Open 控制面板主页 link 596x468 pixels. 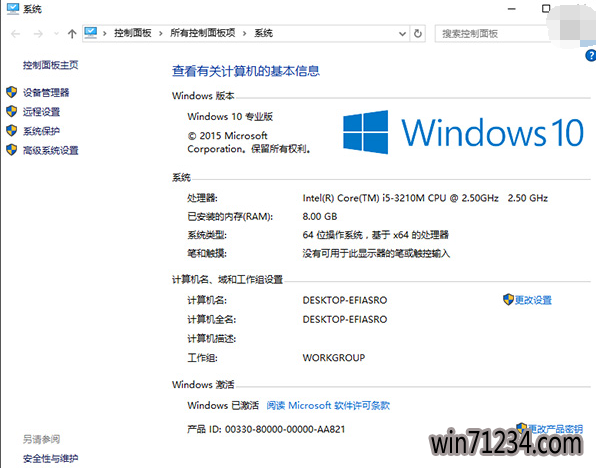click(51, 65)
